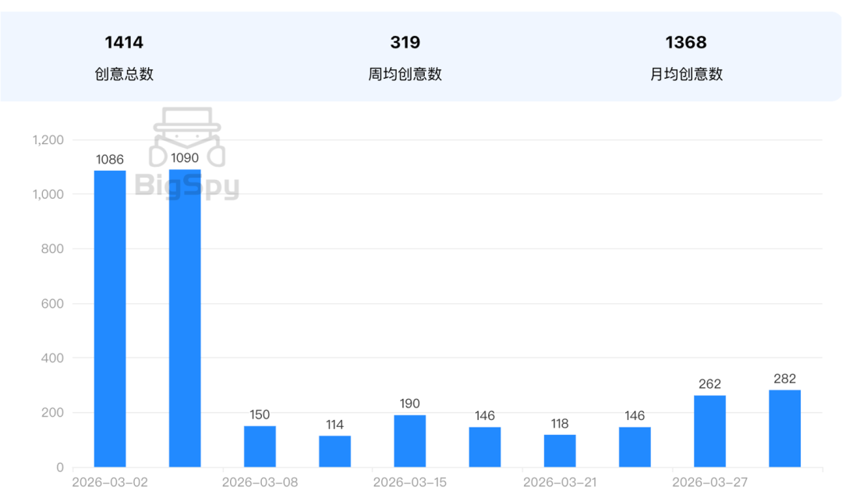Viewport: 842px width, 504px height.
Task: Click the 2026-03-27 axis label
Action: (x=710, y=481)
